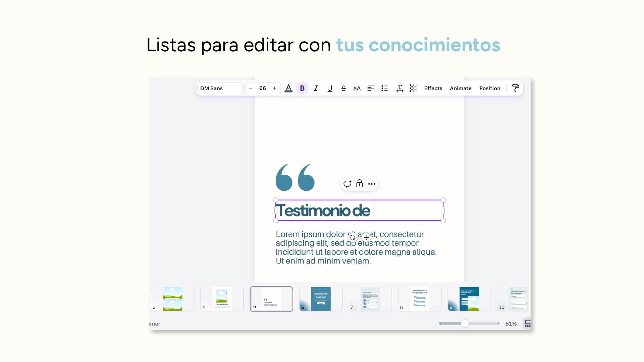
Task: Open the grid view icon
Action: tap(528, 323)
